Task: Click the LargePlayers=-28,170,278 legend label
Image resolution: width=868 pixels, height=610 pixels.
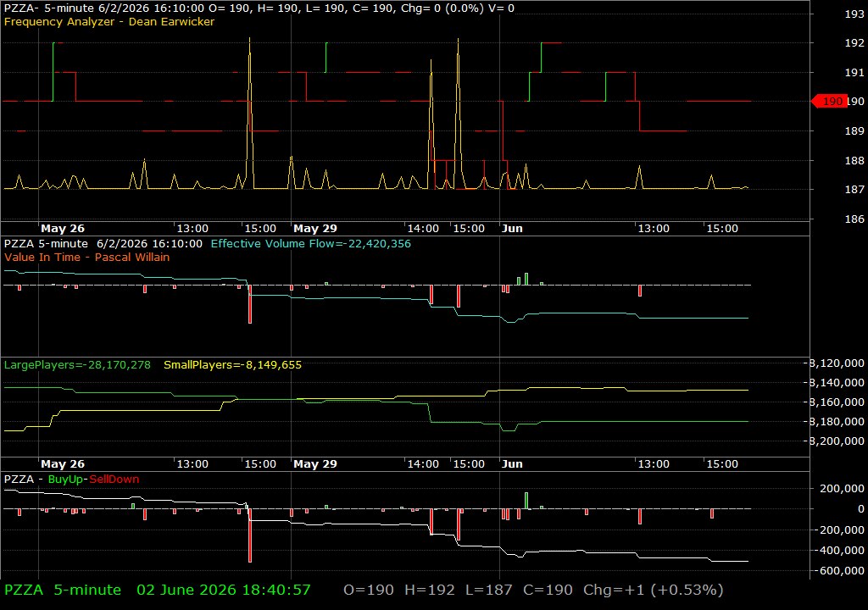Action: [77, 365]
